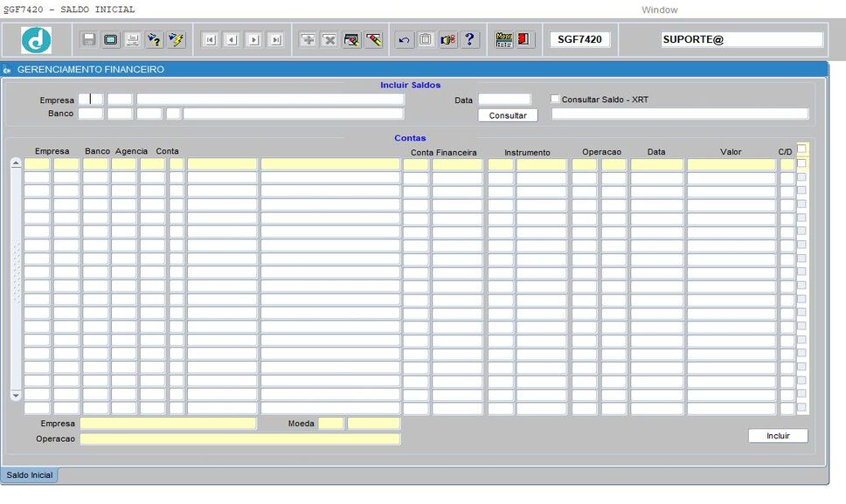Click the Menu toolbar icon

503,39
